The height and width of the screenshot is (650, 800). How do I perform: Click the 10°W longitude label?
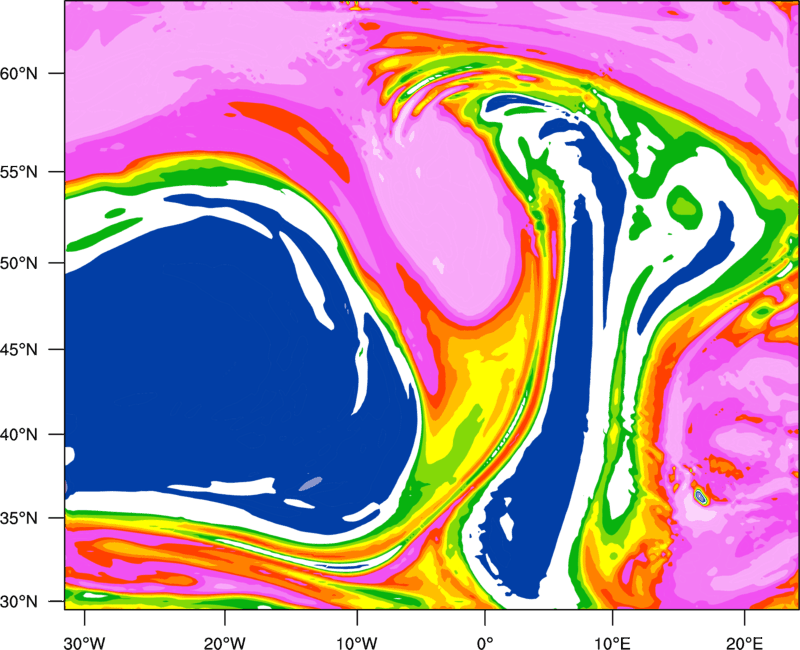[x=357, y=643]
